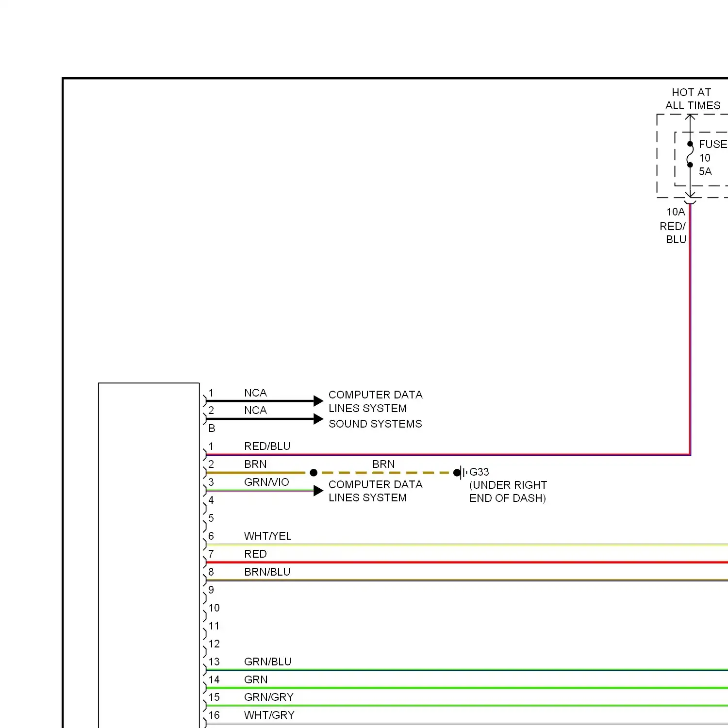Click the arrowhead at the pin 1 NCA wire end
The image size is (728, 728).
pyautogui.click(x=318, y=401)
